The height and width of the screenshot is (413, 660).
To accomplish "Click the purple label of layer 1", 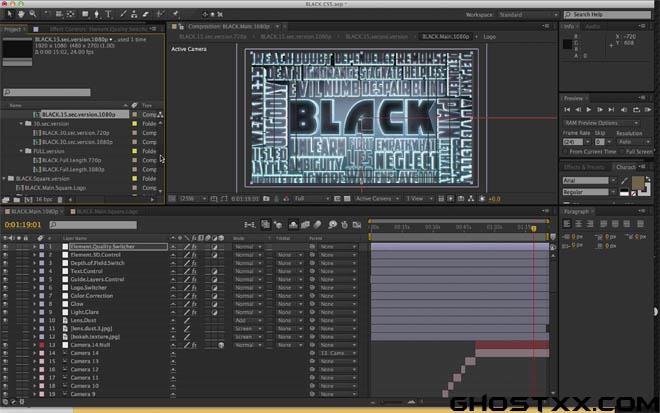I will [42, 247].
